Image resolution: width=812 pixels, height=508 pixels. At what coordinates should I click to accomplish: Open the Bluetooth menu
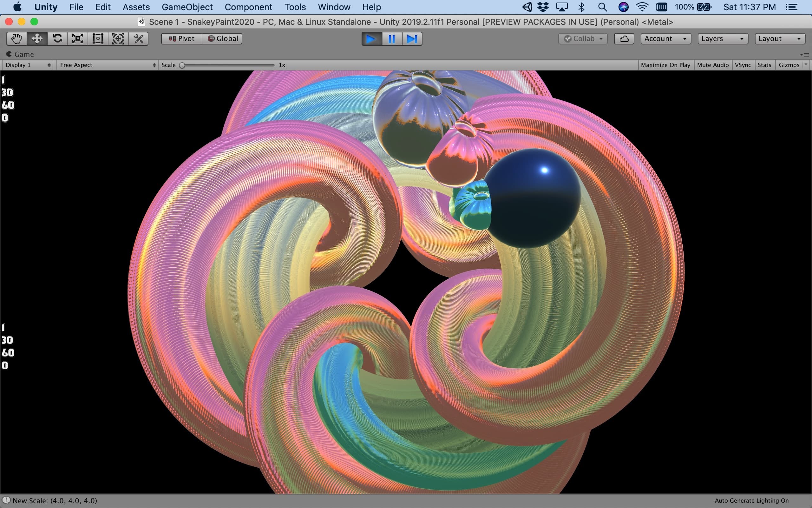pos(581,7)
